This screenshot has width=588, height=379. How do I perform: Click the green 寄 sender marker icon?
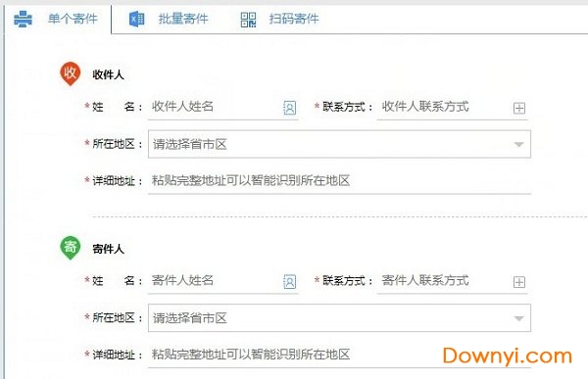coord(71,248)
